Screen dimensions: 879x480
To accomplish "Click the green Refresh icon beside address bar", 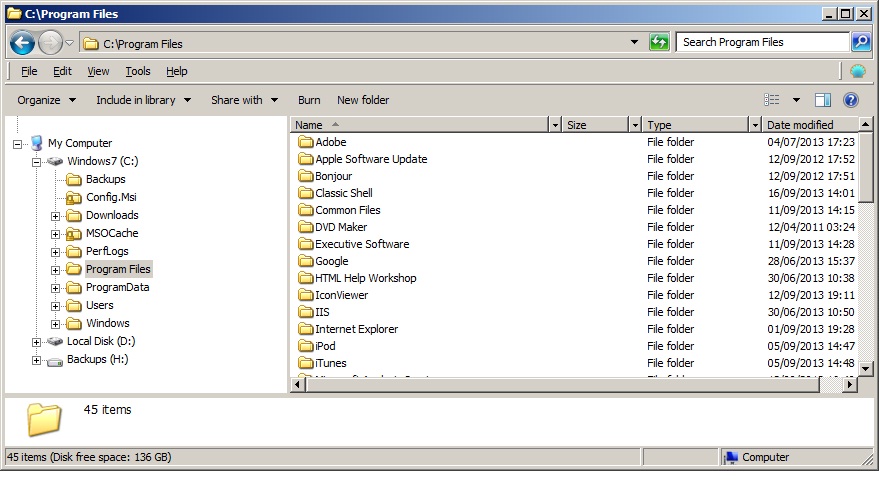I will coord(659,42).
